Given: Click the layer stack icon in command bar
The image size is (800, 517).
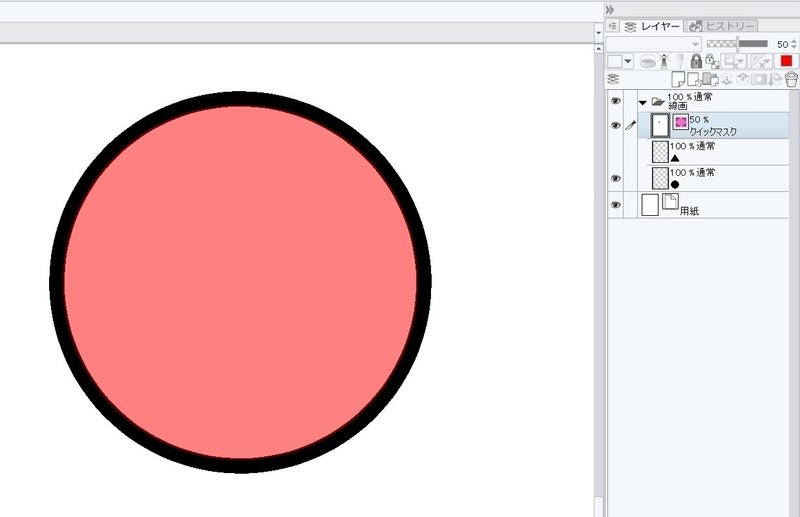Looking at the screenshot, I should (613, 79).
